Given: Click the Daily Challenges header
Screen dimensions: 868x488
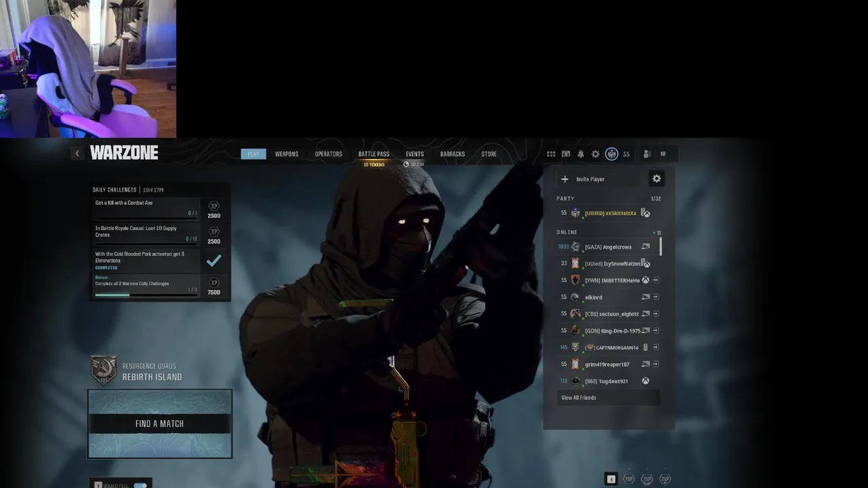Looking at the screenshot, I should [115, 190].
